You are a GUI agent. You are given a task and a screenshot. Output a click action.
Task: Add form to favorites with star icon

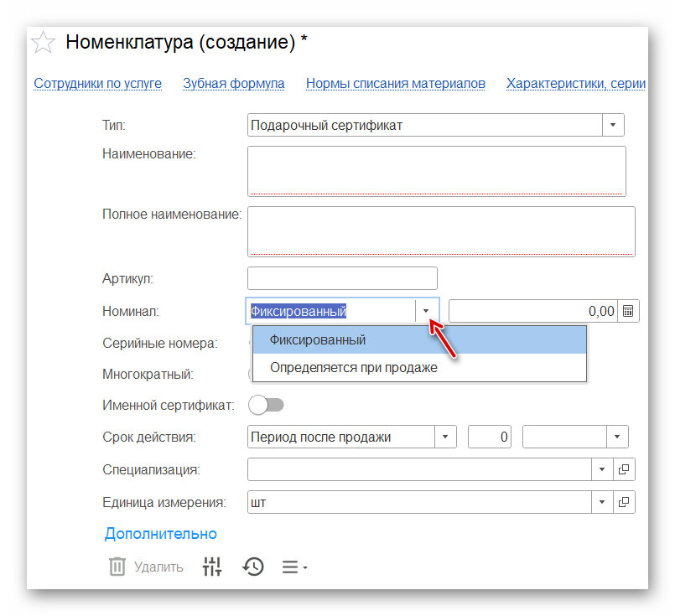(43, 43)
